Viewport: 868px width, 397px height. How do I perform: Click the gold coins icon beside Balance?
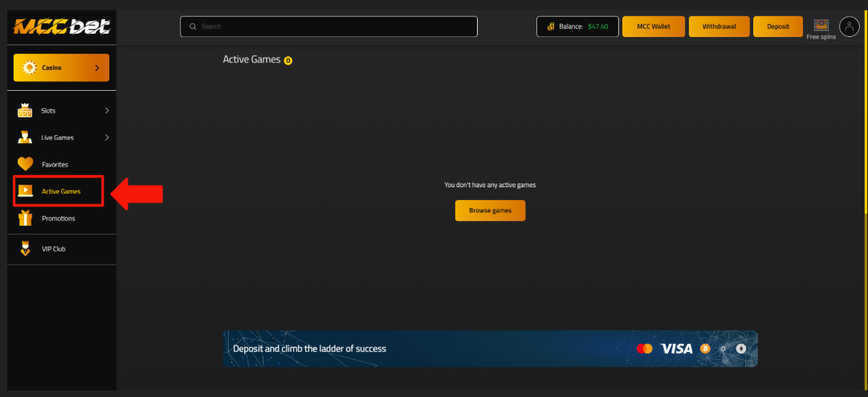coord(551,27)
